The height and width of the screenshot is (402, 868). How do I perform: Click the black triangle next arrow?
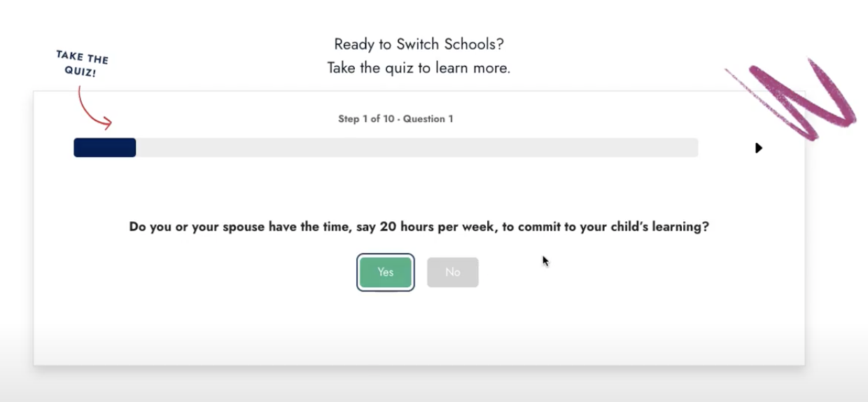click(x=758, y=148)
